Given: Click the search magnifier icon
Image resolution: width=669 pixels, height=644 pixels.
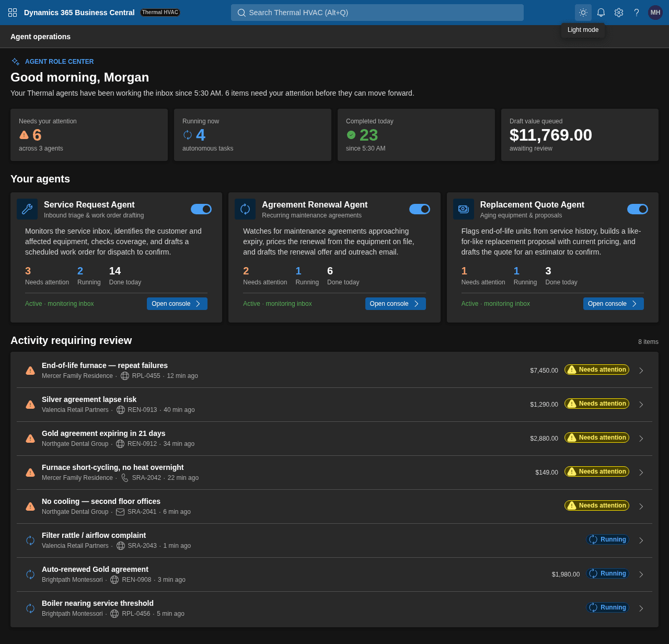Looking at the screenshot, I should click(x=241, y=13).
